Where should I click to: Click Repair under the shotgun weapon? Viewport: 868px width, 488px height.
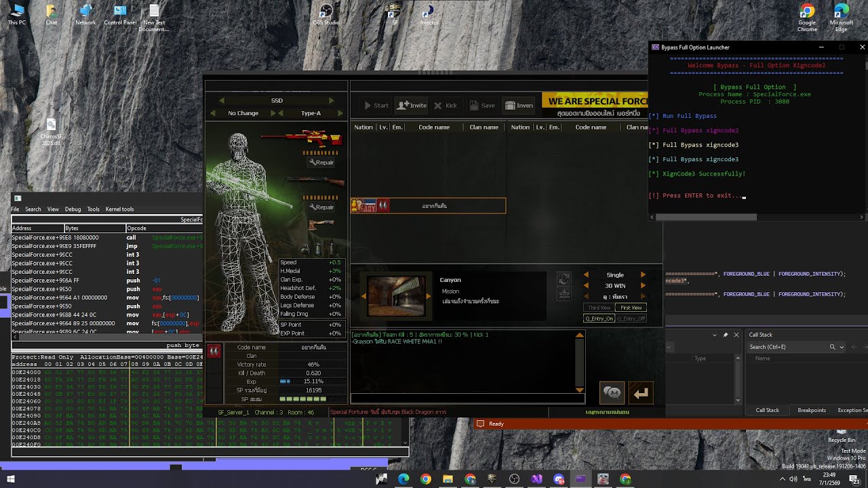[321, 207]
